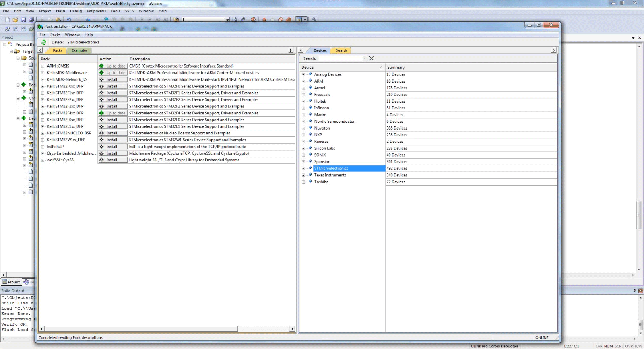Click the pin icon on Build Output panel
Screen dimensions: 644x349
(x=634, y=291)
